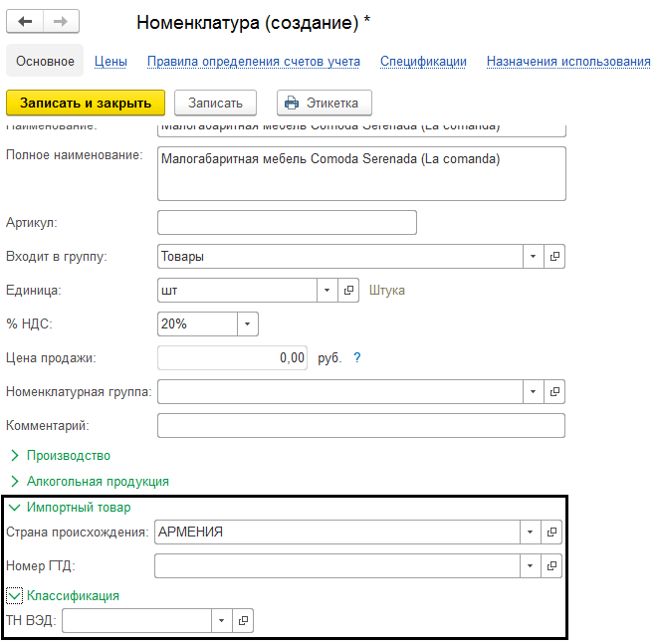Open the Единица item form icon
The height and width of the screenshot is (644, 658).
(348, 291)
